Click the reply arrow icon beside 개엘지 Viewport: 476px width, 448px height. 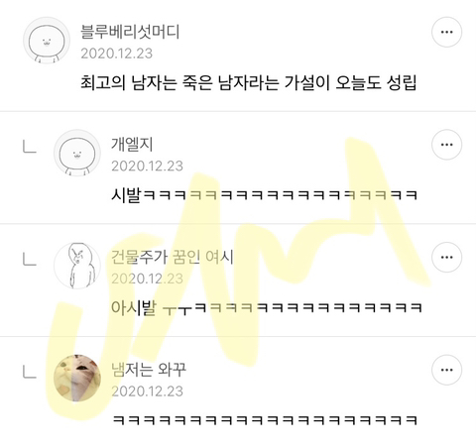pos(30,147)
